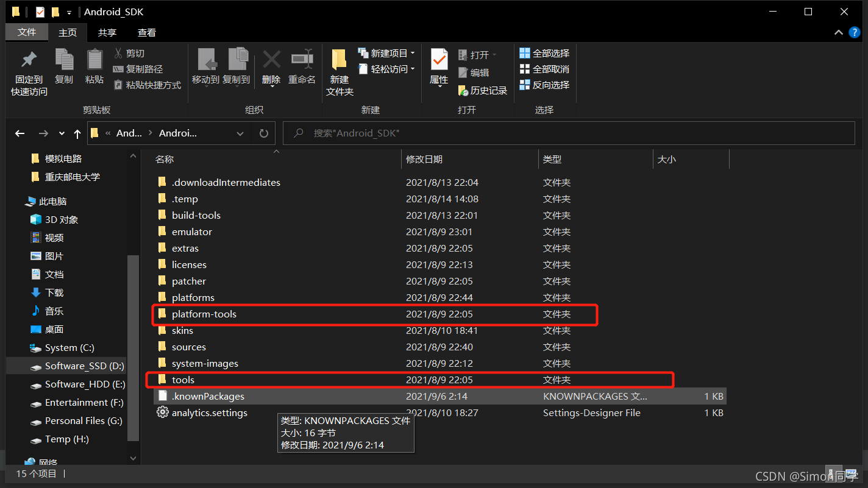The height and width of the screenshot is (488, 868).
Task: Click the Rename (重命名) icon
Action: pyautogui.click(x=302, y=59)
